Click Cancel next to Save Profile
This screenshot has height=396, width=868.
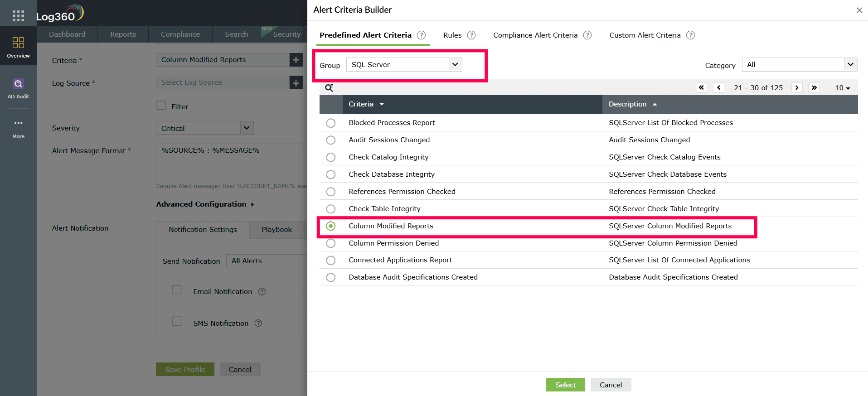click(240, 369)
